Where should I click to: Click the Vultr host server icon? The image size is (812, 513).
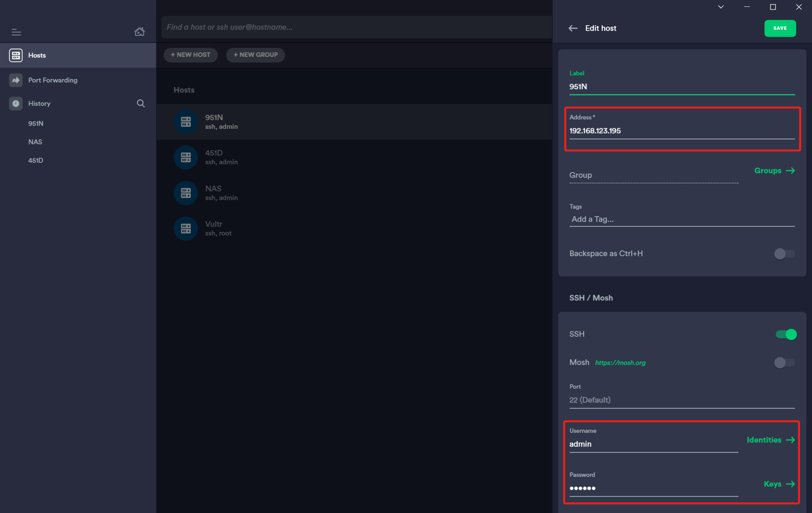(x=186, y=229)
